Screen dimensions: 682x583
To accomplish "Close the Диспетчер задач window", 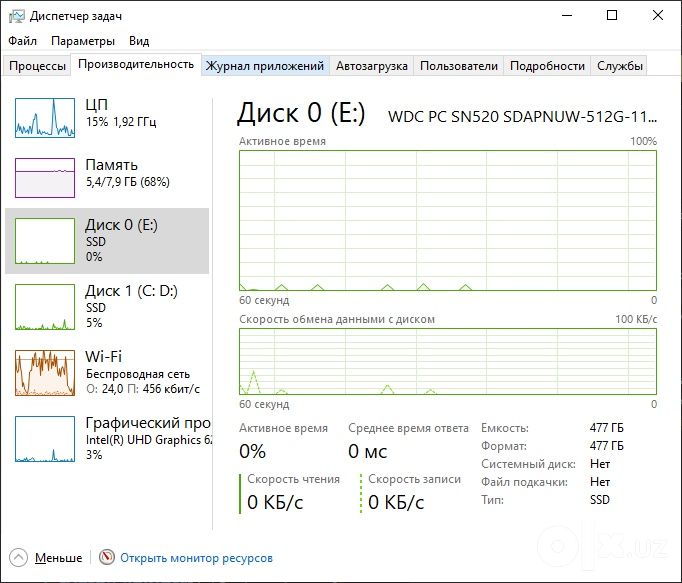I will [x=658, y=16].
